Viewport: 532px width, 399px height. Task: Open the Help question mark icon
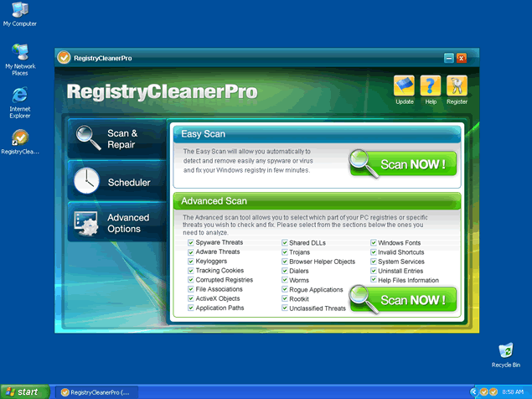[x=431, y=85]
